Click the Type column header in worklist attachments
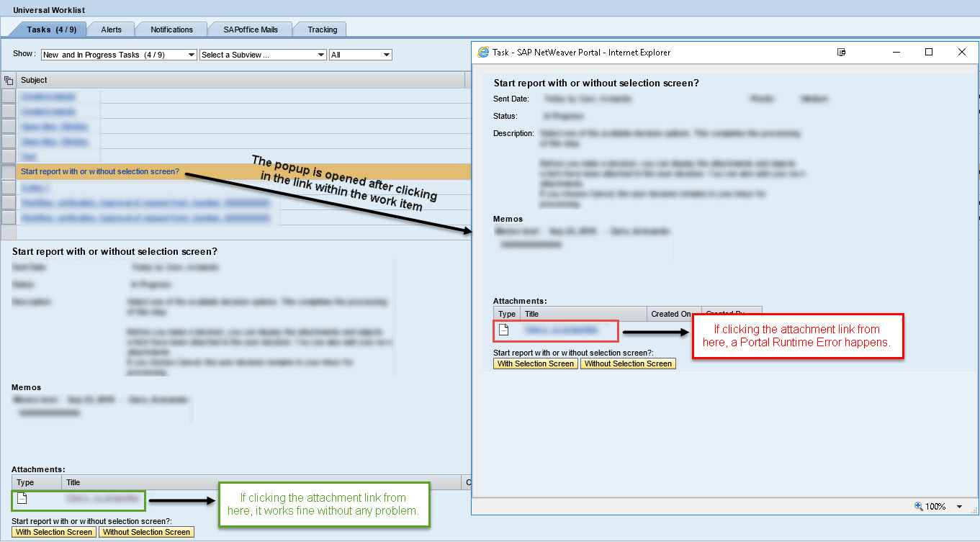Image resolution: width=980 pixels, height=542 pixels. pyautogui.click(x=36, y=482)
